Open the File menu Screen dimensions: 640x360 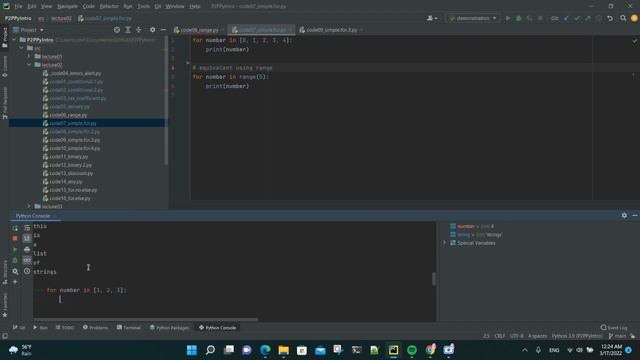pyautogui.click(x=18, y=6)
